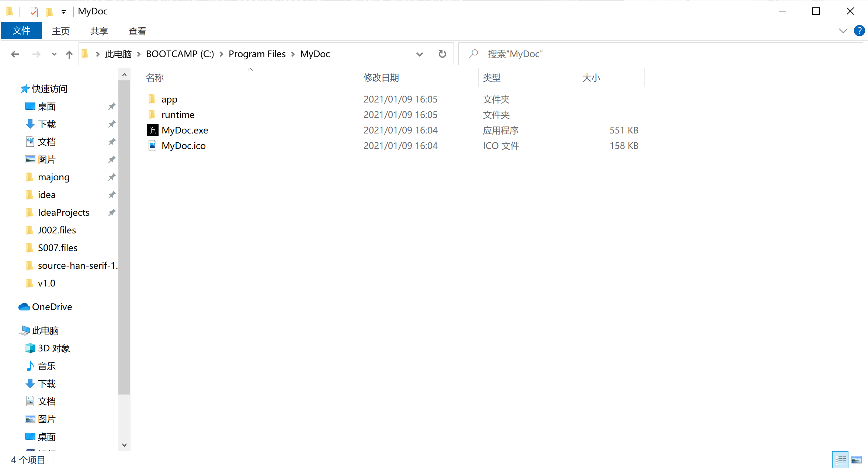Image resolution: width=868 pixels, height=469 pixels.
Task: Select the MyDoc.ico file
Action: click(x=183, y=146)
